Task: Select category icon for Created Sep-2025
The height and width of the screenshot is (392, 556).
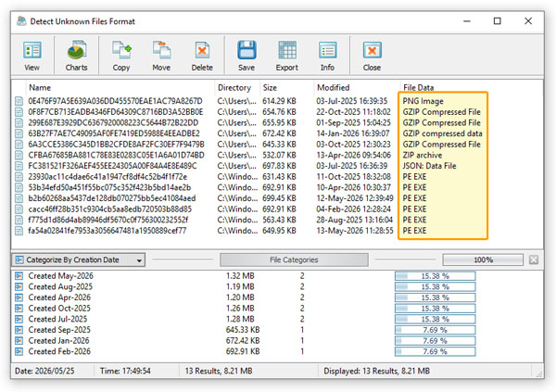Action: [19, 330]
